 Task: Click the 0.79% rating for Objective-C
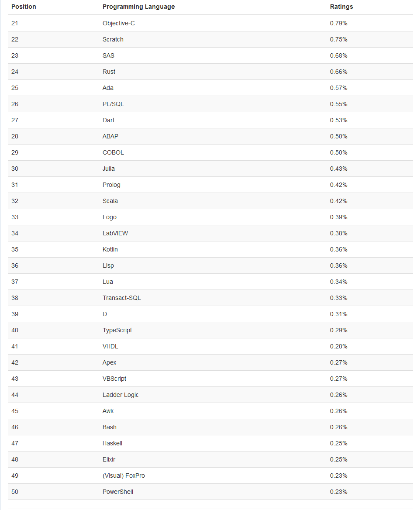click(338, 23)
